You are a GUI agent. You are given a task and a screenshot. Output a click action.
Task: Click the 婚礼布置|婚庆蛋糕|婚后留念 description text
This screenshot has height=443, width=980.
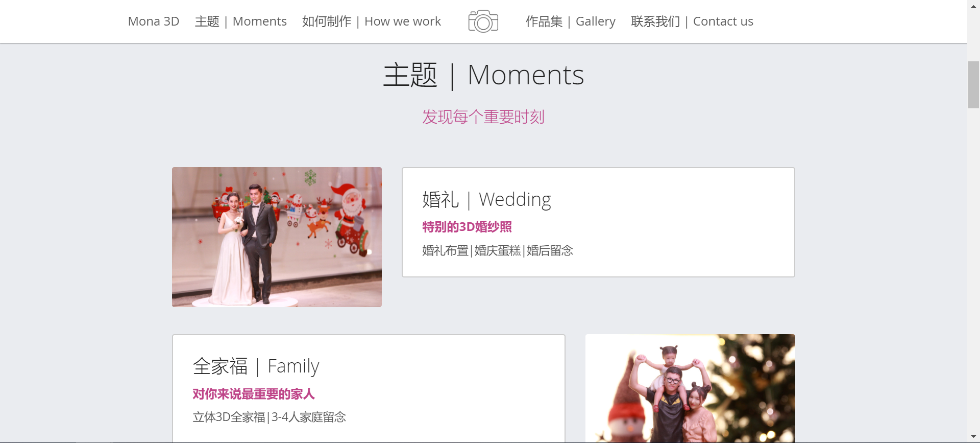tap(498, 250)
